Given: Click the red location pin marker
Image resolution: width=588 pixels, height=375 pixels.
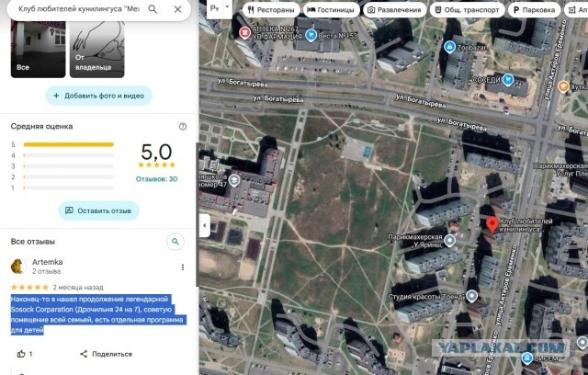Looking at the screenshot, I should [x=492, y=224].
